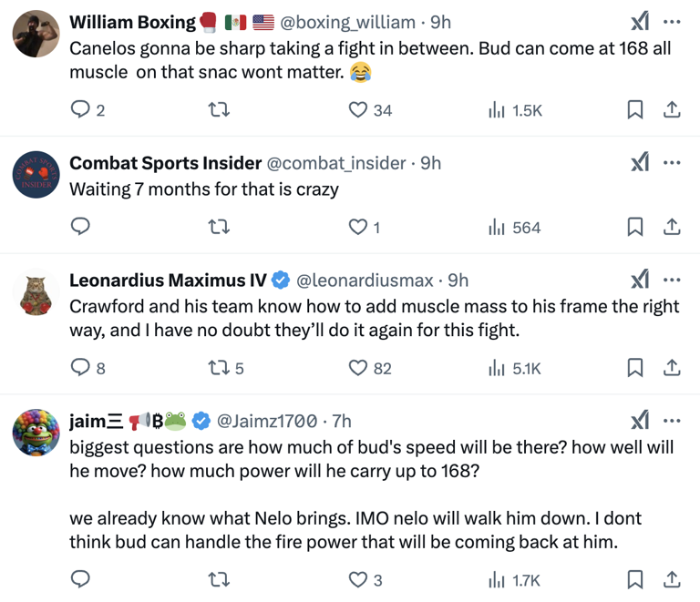Open more menu on Combat Sports Insider tweet
The height and width of the screenshot is (602, 700).
(x=672, y=163)
